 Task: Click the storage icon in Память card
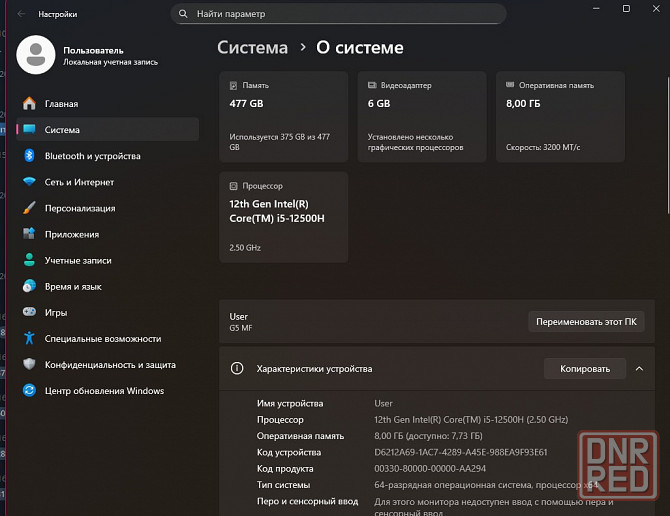point(233,85)
